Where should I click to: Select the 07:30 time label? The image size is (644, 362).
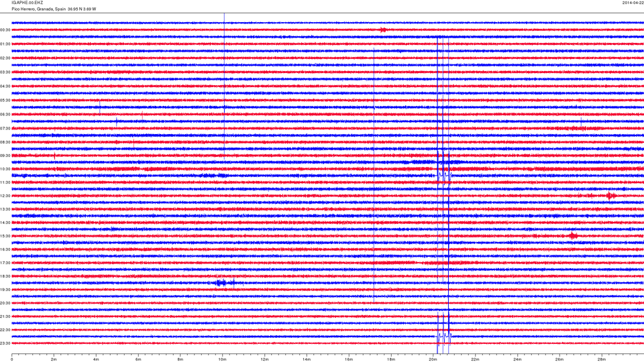5,129
